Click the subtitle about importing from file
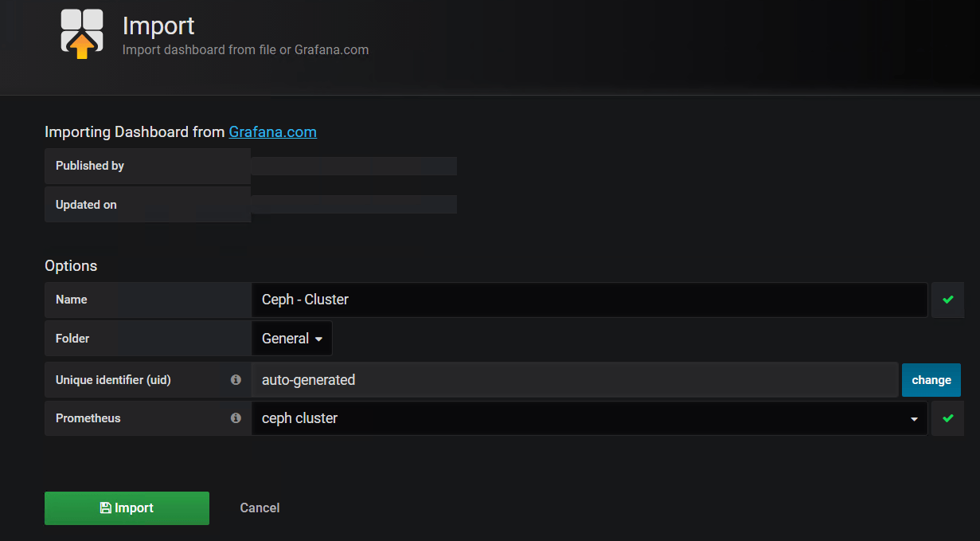 tap(245, 49)
